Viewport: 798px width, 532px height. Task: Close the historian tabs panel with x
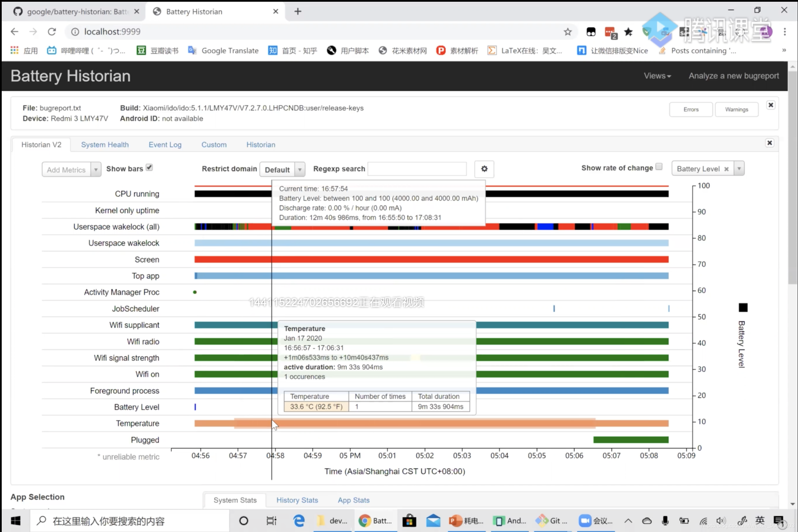770,143
